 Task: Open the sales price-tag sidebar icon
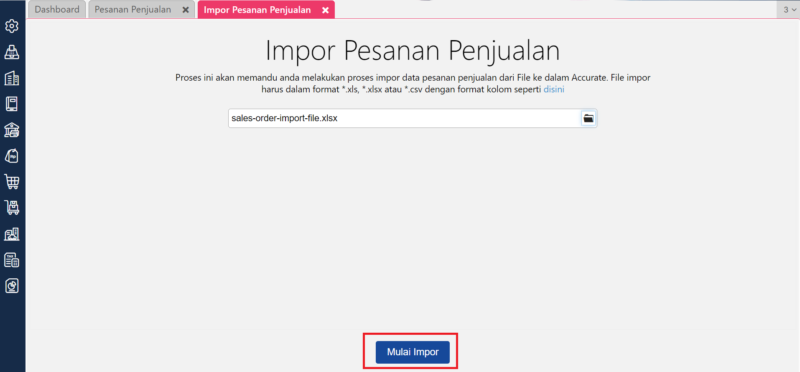tap(11, 156)
